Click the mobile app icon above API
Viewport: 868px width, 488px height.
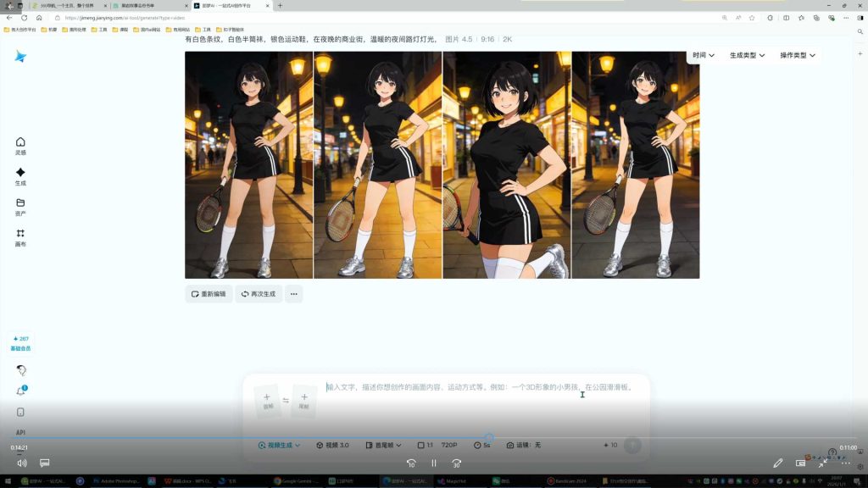tap(20, 410)
